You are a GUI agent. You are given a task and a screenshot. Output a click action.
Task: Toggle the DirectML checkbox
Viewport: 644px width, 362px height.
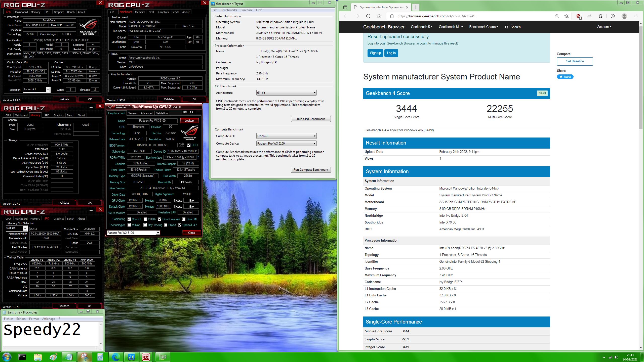pos(184,219)
